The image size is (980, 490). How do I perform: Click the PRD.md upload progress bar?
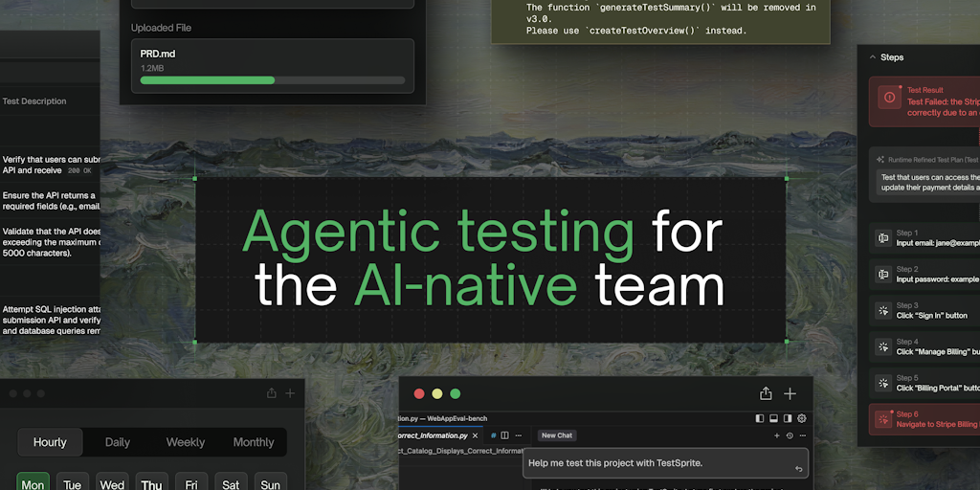(273, 80)
